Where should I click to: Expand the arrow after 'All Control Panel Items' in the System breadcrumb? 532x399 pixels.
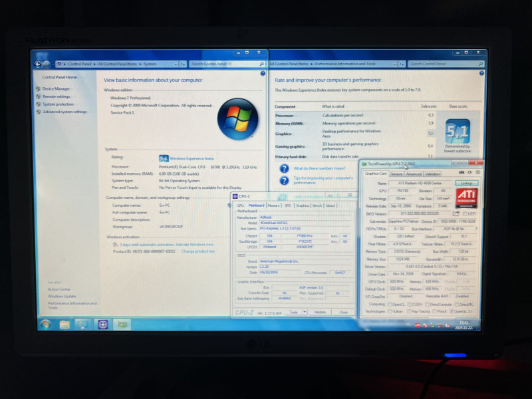tap(140, 64)
